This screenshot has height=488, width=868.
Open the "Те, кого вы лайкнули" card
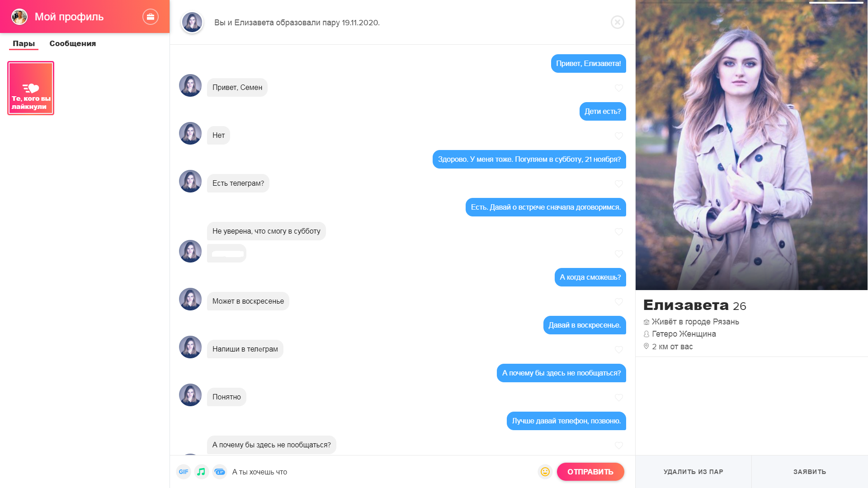pos(31,88)
